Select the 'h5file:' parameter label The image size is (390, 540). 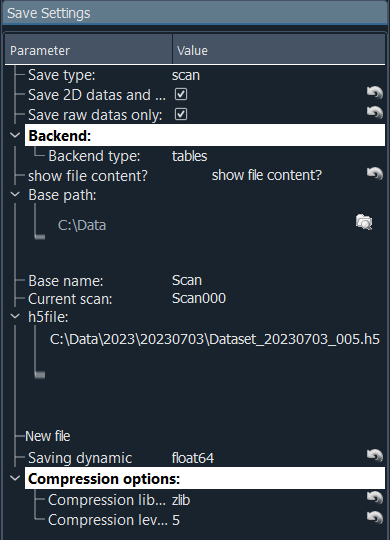click(48, 317)
